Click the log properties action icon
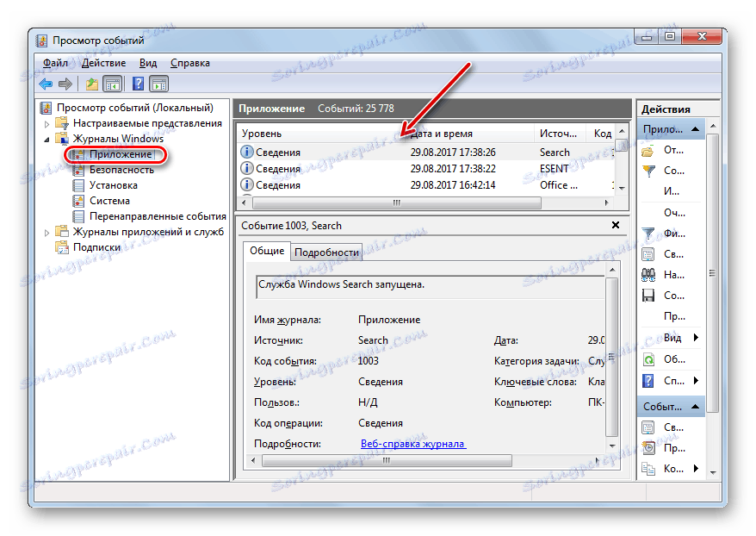Viewport: 756px width, 536px height. tap(648, 254)
